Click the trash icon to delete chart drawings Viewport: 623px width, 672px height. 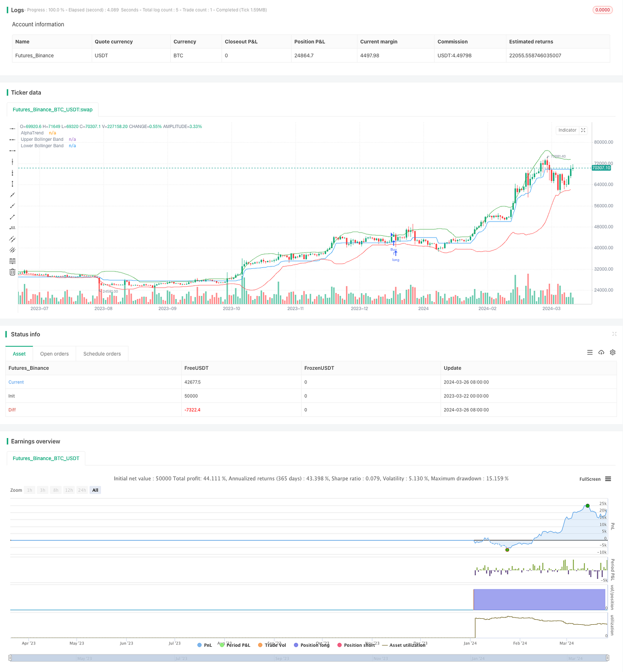pyautogui.click(x=12, y=272)
